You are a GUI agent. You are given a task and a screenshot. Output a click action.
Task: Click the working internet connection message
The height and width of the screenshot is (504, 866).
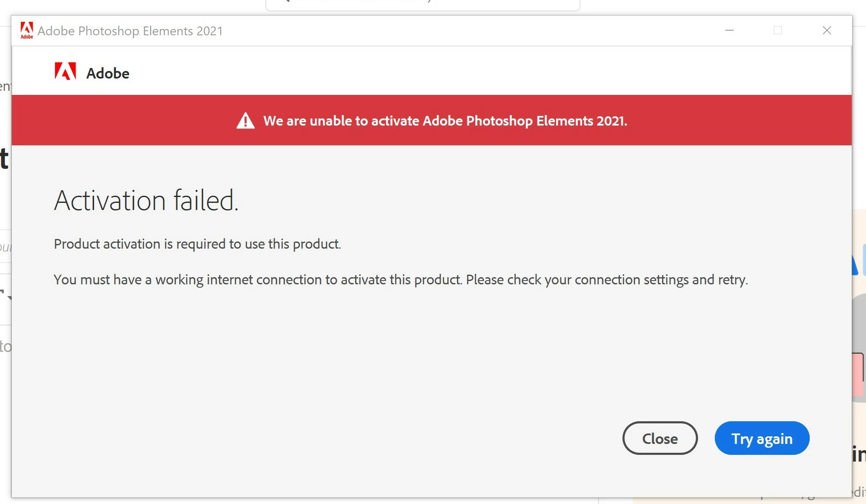click(x=400, y=280)
